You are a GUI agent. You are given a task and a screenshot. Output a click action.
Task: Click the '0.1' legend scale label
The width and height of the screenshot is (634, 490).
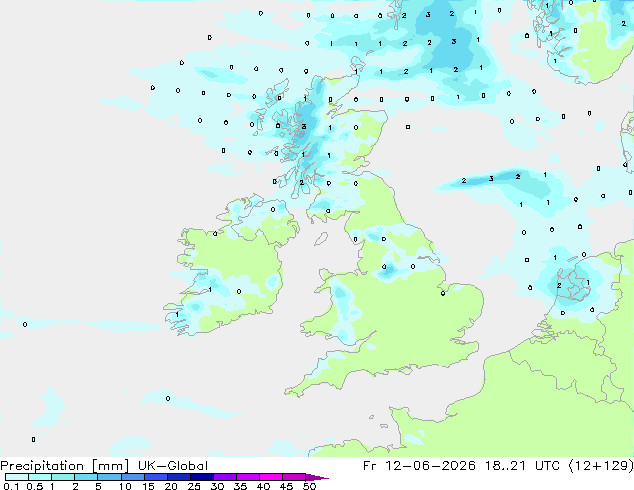point(11,486)
